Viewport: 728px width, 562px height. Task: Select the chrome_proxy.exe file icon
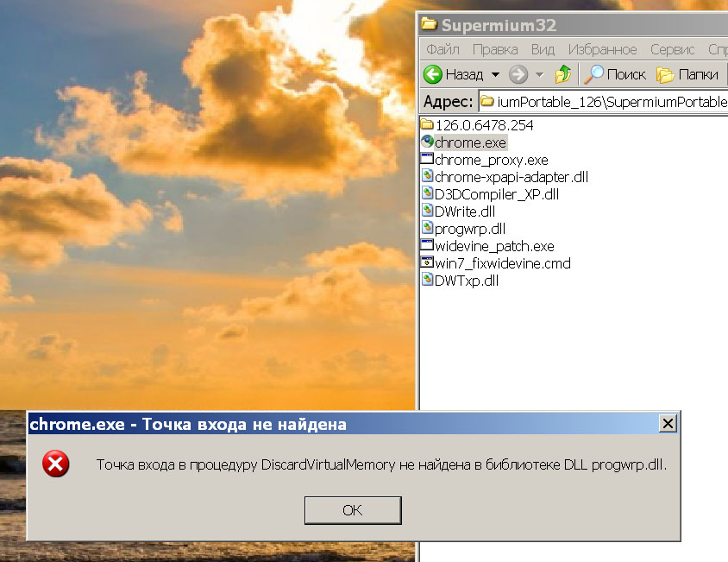[x=427, y=159]
